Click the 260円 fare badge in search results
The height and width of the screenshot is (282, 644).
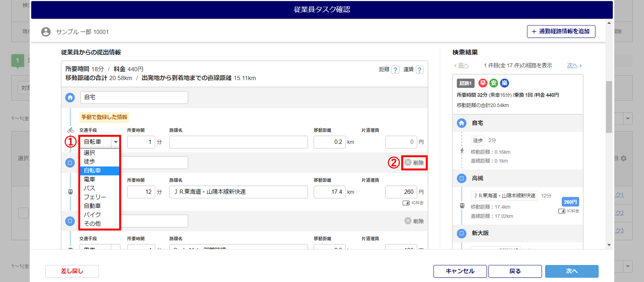(570, 202)
